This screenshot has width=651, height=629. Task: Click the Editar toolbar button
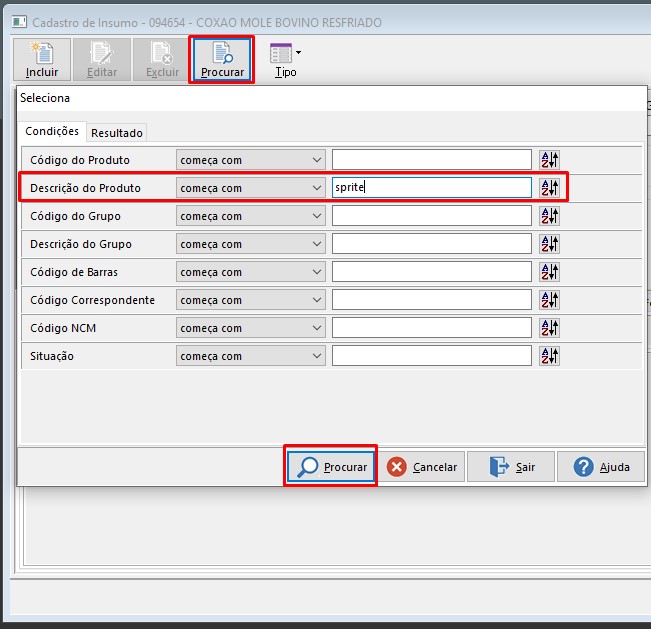(102, 60)
